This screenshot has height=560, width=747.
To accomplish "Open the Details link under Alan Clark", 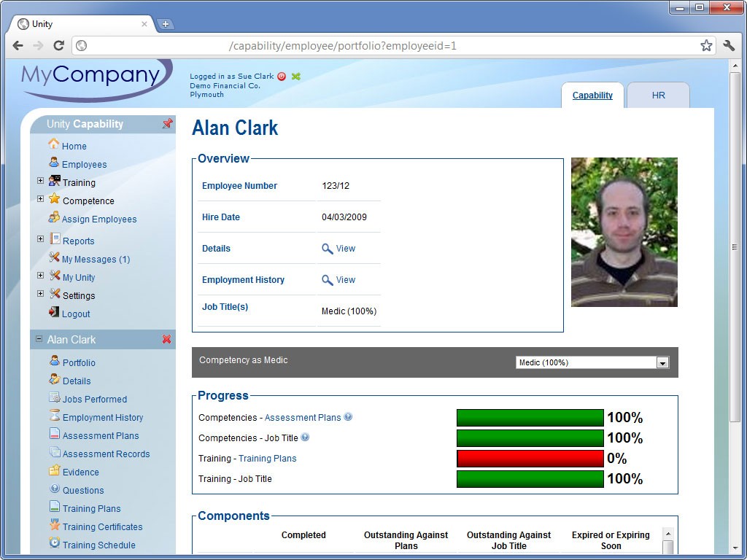I will pos(76,381).
